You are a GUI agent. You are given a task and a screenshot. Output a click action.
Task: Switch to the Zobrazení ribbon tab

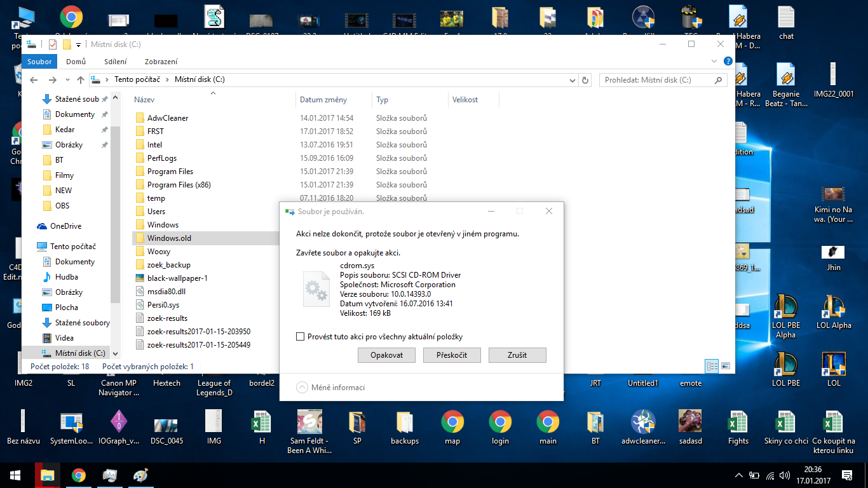click(161, 62)
